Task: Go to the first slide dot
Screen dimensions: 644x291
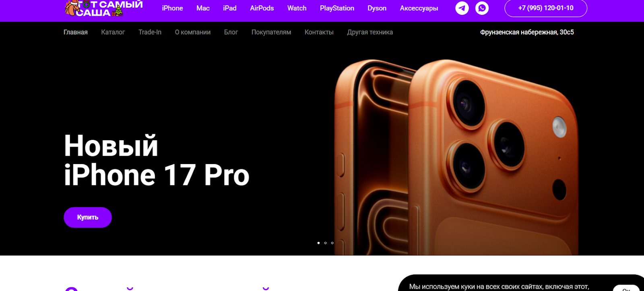Action: click(318, 243)
